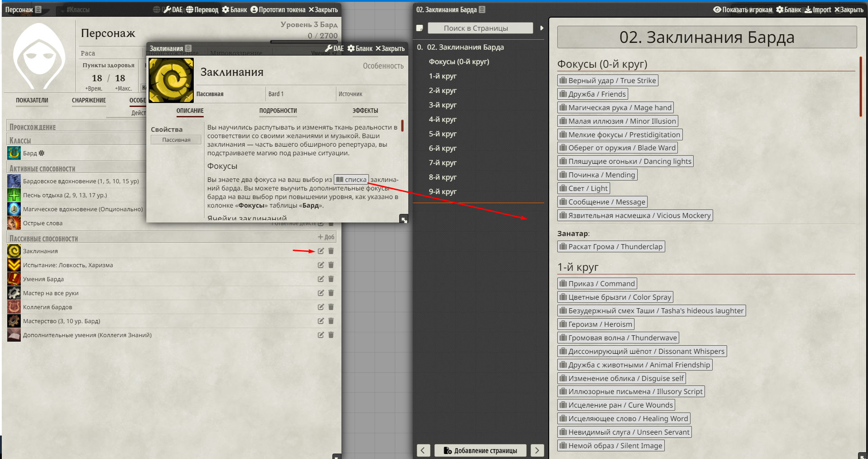Edit the Заклинания passive feature
868x459 pixels.
(x=321, y=251)
